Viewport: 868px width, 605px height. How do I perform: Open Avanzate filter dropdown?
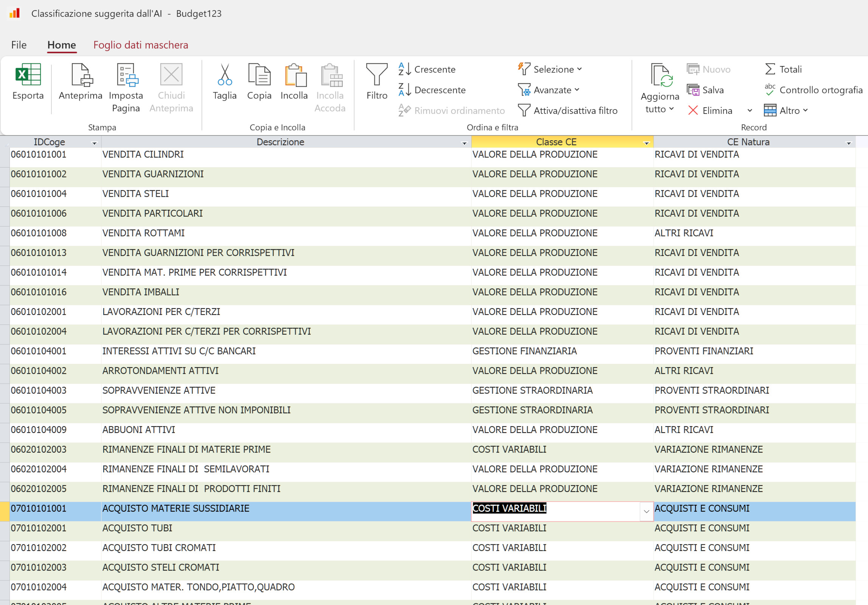tap(548, 90)
